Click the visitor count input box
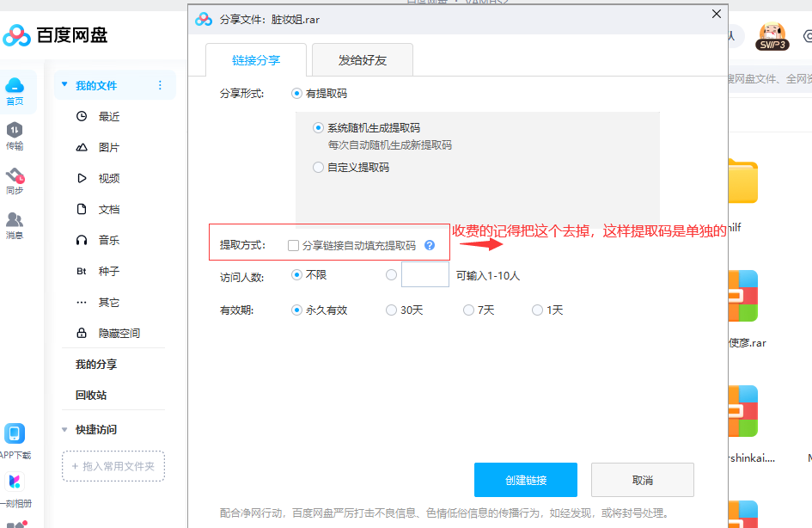The image size is (812, 528). click(x=424, y=275)
